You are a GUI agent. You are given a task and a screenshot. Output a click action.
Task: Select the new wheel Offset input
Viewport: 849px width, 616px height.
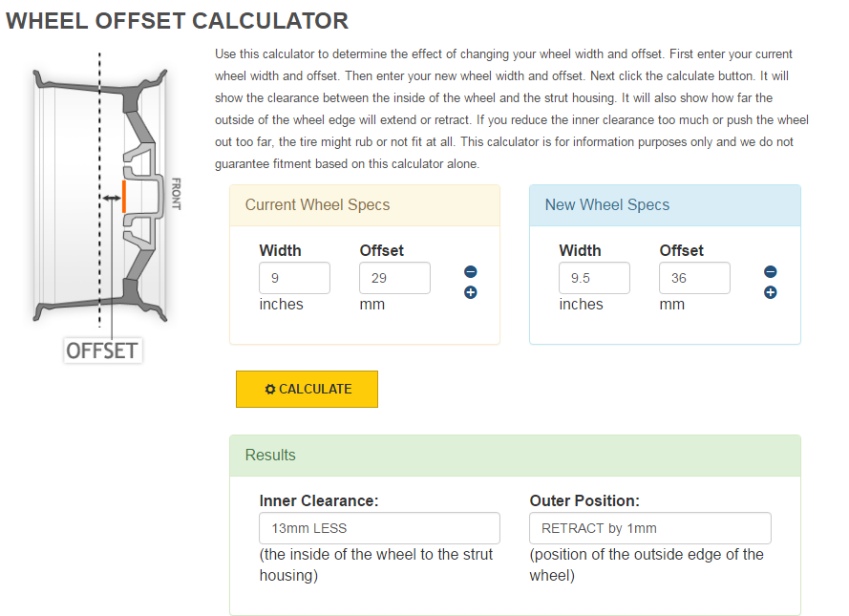tap(694, 279)
